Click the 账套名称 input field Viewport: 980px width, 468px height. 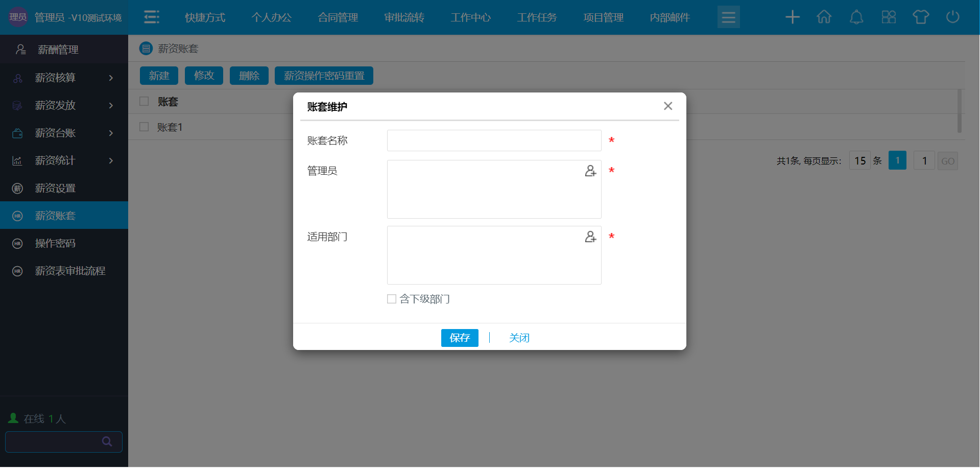click(x=494, y=141)
